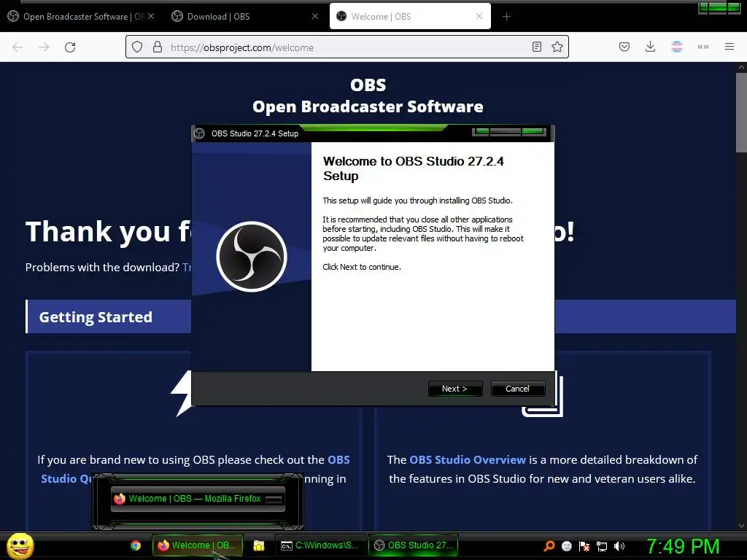This screenshot has height=560, width=747.
Task: Open the network tray icon
Action: pos(602,546)
